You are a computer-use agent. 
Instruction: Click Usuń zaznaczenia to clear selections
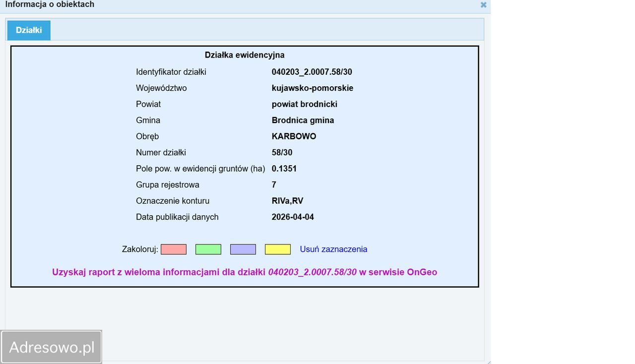pyautogui.click(x=333, y=249)
